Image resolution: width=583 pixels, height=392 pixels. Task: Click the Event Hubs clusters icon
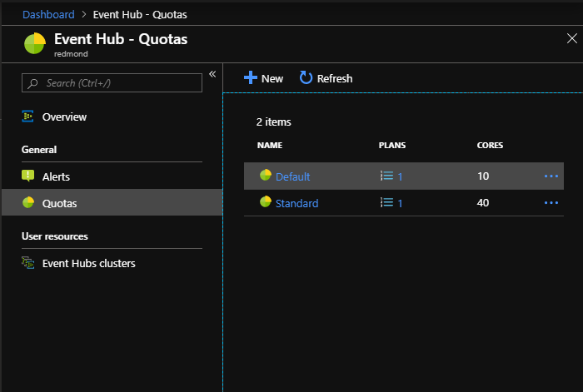coord(27,263)
